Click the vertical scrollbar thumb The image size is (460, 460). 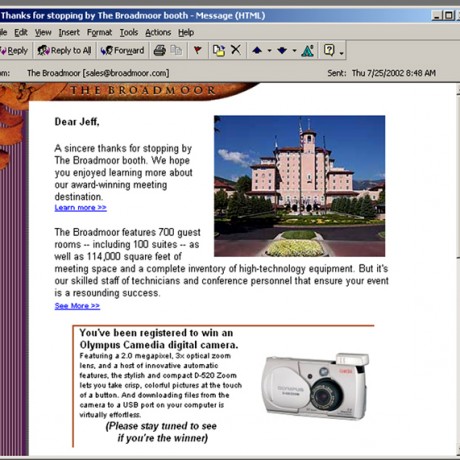(458, 177)
